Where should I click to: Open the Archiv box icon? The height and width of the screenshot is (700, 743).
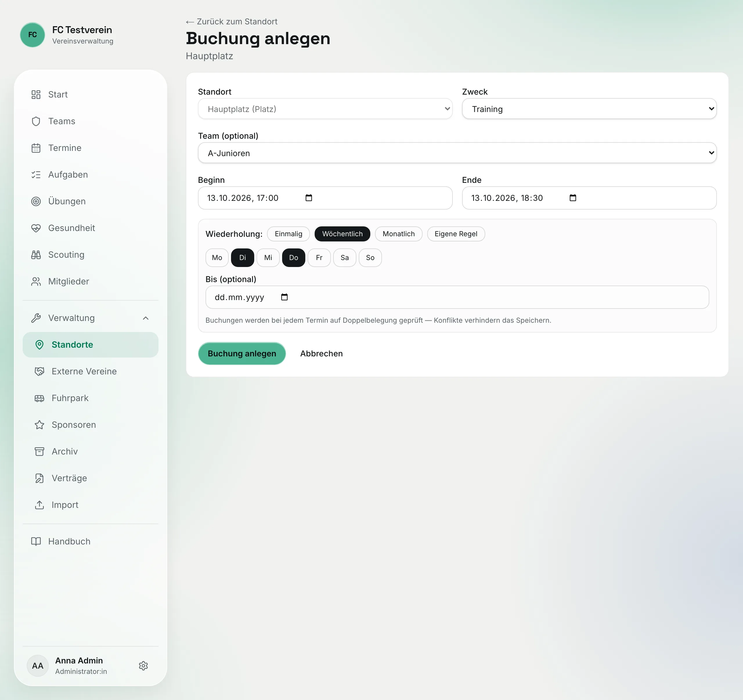tap(39, 452)
